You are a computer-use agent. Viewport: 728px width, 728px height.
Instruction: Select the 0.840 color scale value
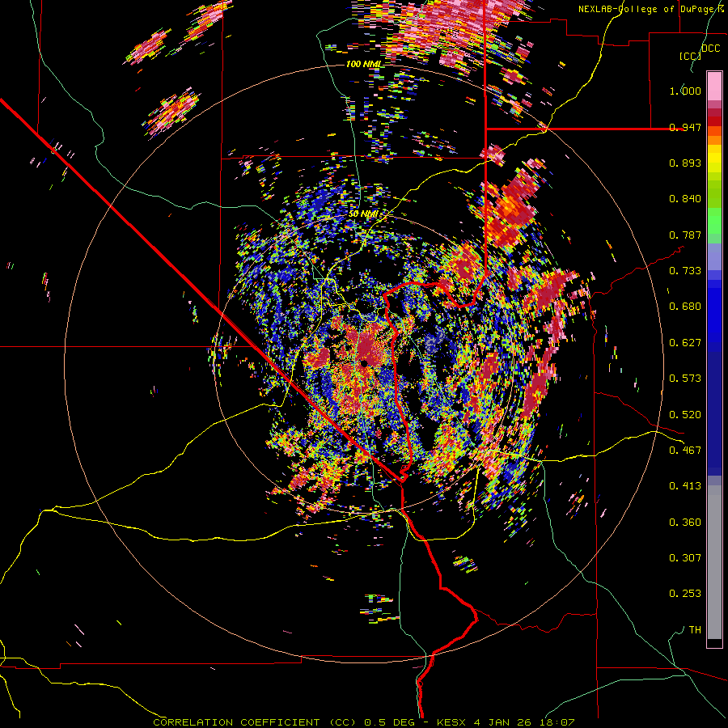685,199
